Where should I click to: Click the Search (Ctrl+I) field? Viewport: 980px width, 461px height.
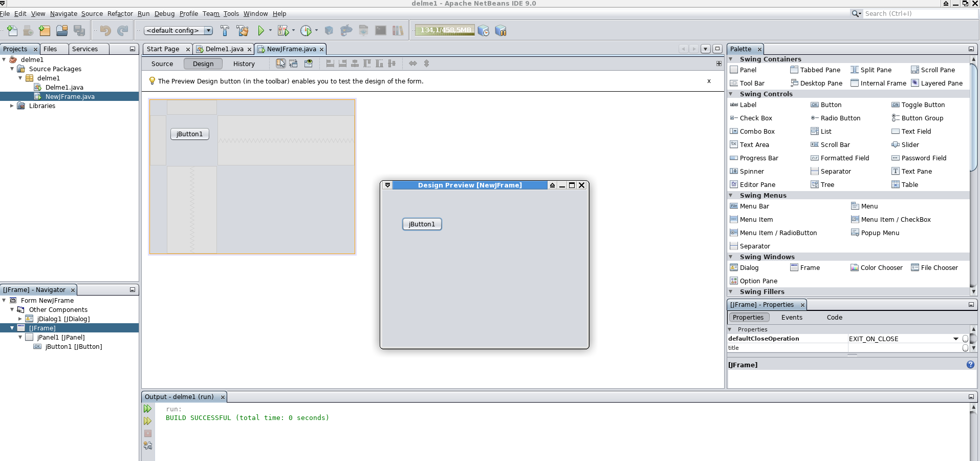click(x=920, y=13)
